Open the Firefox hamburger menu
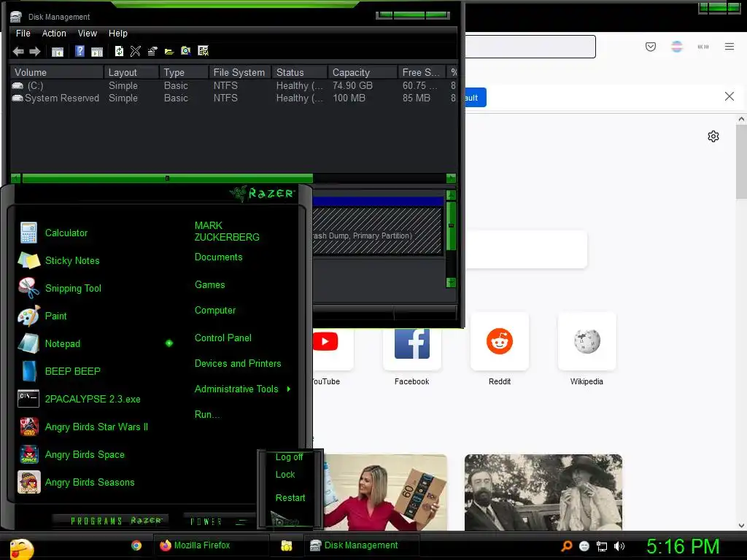747x560 pixels. click(729, 46)
